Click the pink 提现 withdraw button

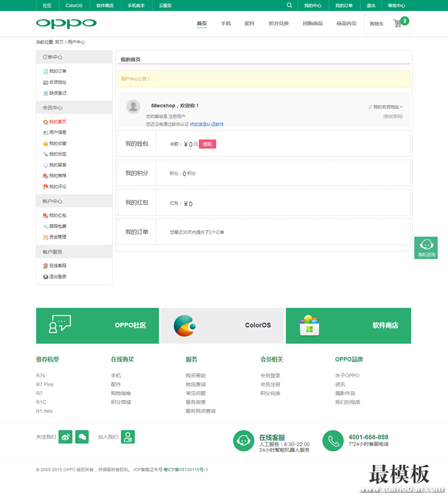pyautogui.click(x=207, y=144)
